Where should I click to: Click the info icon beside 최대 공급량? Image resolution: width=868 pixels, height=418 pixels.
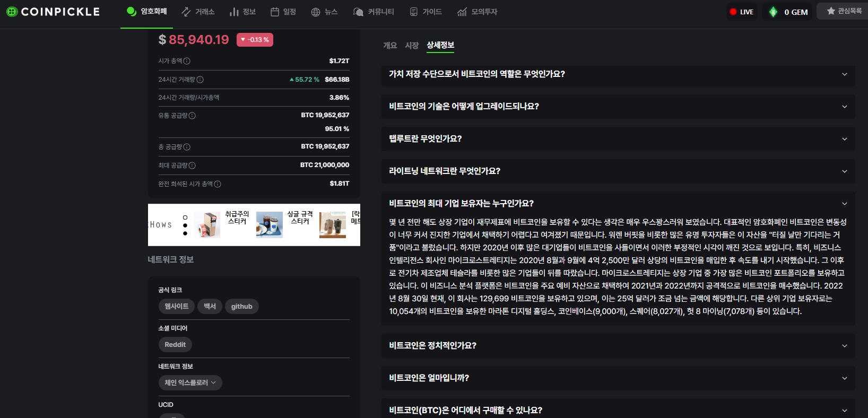pos(192,166)
